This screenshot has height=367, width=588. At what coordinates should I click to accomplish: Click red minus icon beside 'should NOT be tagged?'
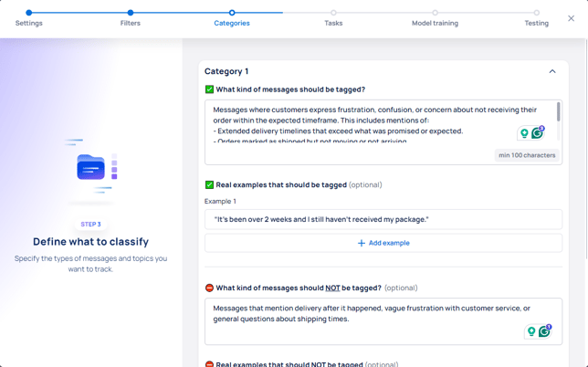[209, 288]
